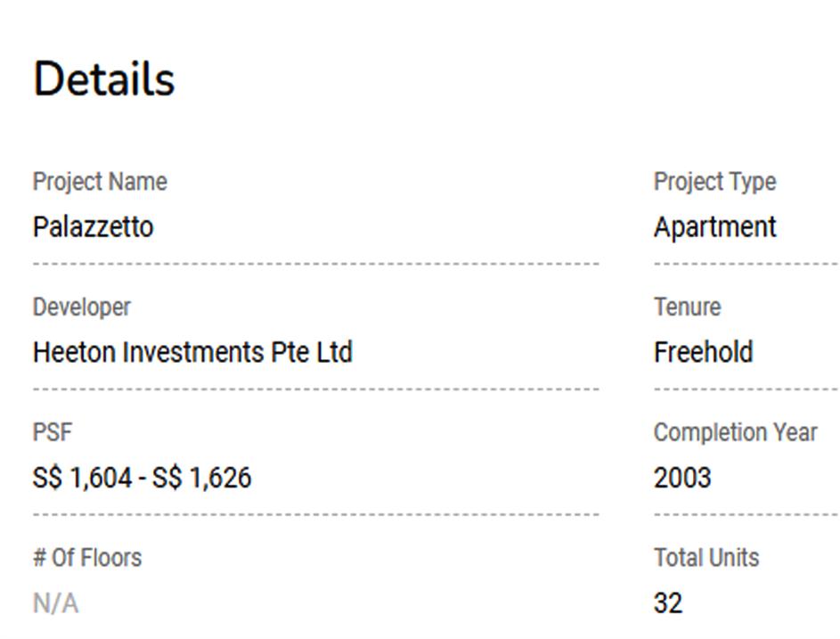
Task: Click the Project Type label
Action: tap(714, 182)
